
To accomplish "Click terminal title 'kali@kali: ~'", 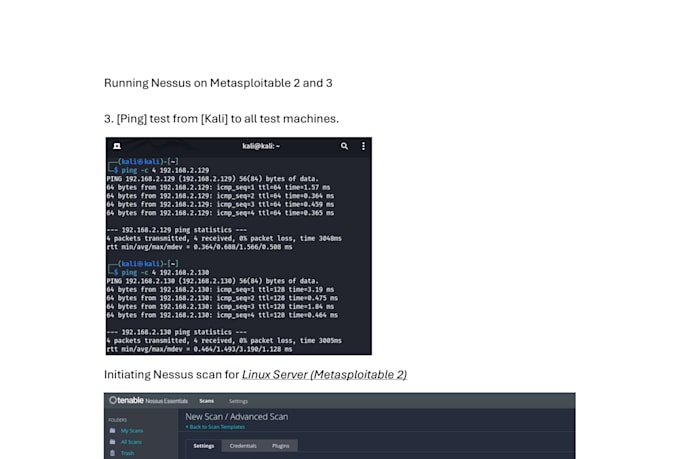I will [261, 146].
